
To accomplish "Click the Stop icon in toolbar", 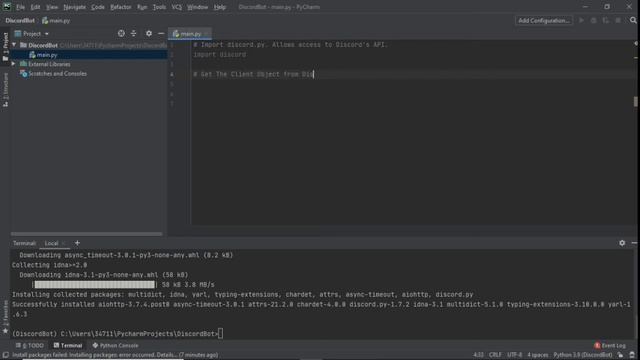I will pos(618,20).
